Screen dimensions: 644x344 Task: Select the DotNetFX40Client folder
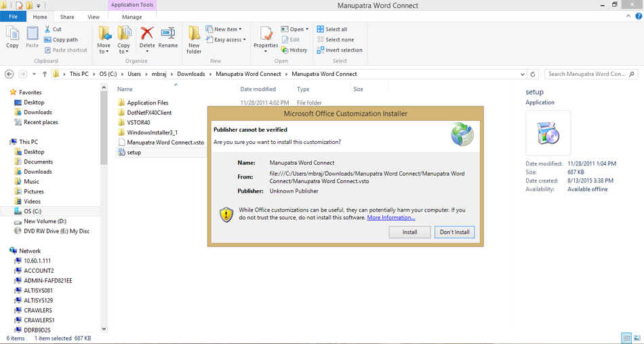(150, 113)
